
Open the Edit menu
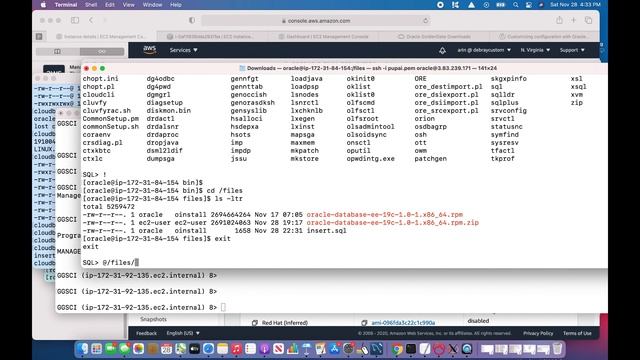[110, 5]
